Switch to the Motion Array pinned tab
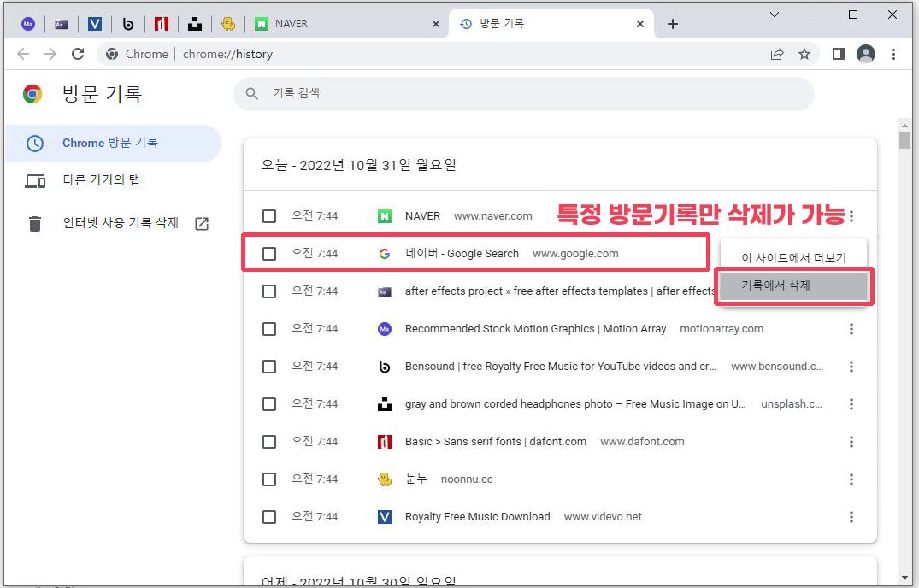The height and width of the screenshot is (588, 919). point(28,24)
